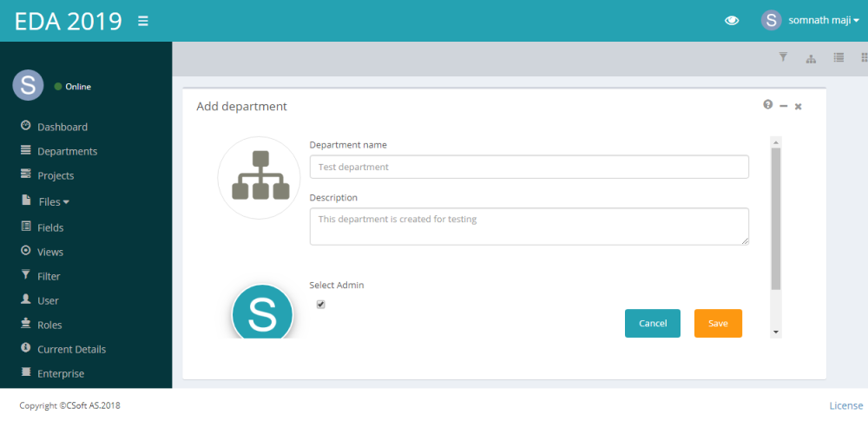Toggle the eye visibility icon in header
This screenshot has height=421, width=868.
pyautogui.click(x=732, y=21)
